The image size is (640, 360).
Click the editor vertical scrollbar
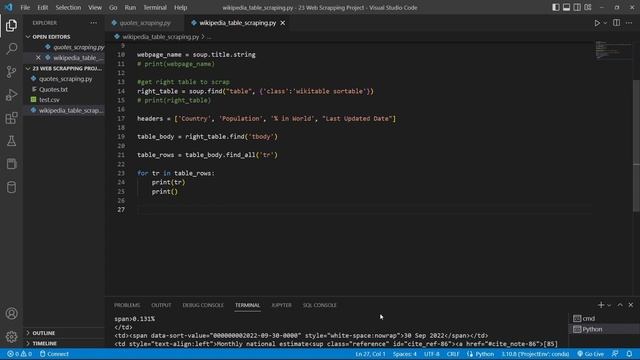pos(636,146)
